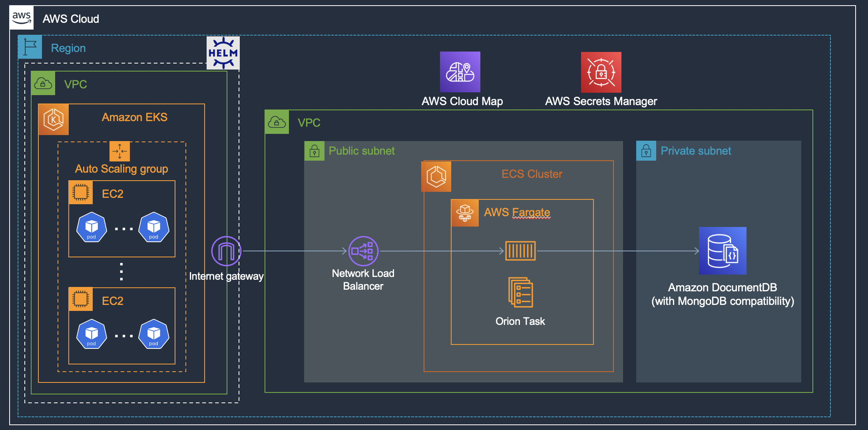Click the 'AWS Cloud Map' label

pos(462,102)
